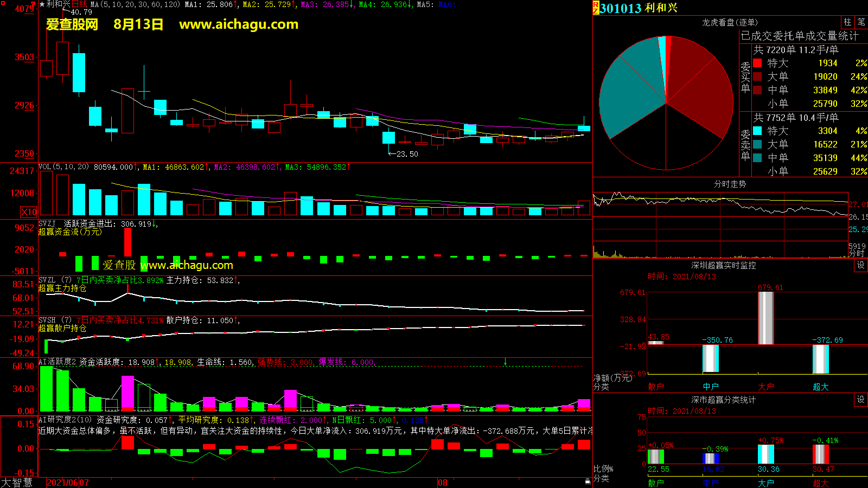Click the star icon before 利和兴 title
This screenshot has width=868, height=488.
point(42,4)
